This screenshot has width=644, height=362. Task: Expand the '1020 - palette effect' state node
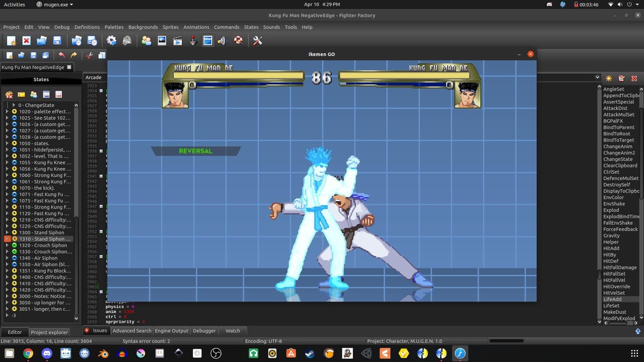[7, 112]
